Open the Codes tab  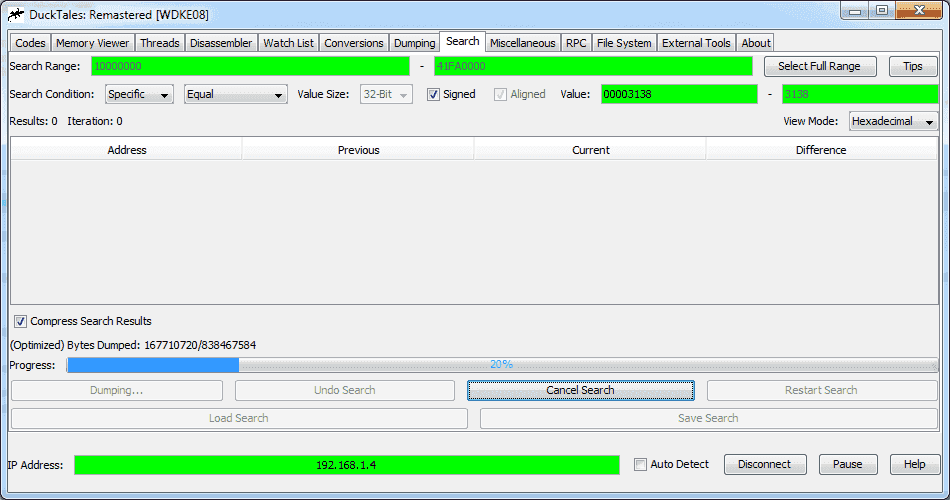(30, 43)
